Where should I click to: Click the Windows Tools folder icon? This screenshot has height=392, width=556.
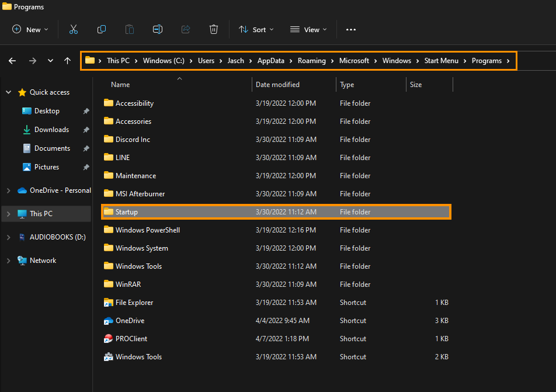[x=108, y=266]
